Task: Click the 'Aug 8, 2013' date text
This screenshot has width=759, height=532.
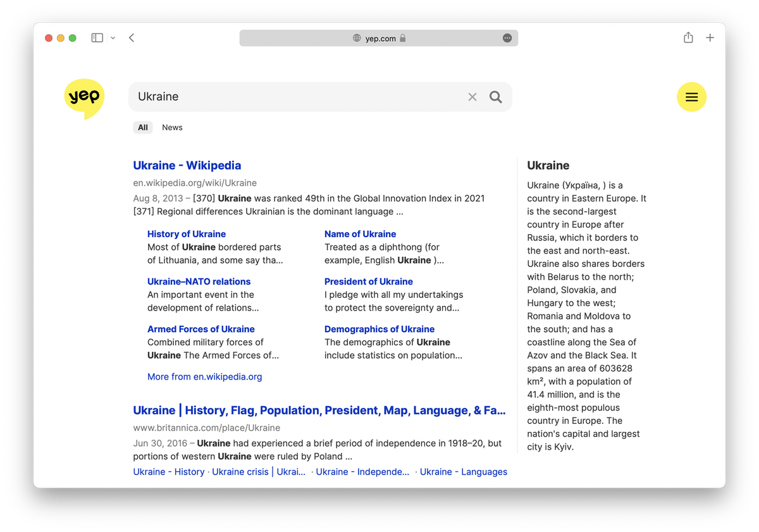Action: (157, 198)
